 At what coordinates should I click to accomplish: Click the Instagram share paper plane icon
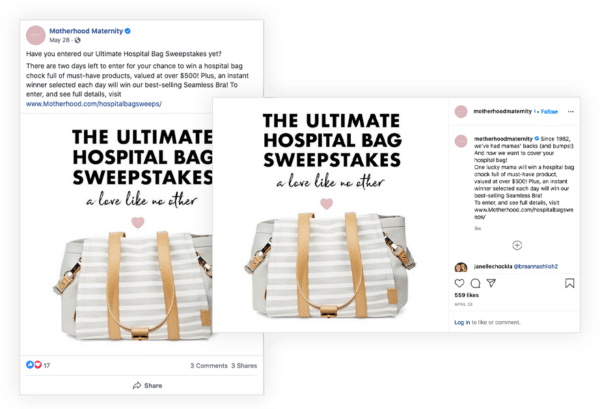tap(491, 283)
